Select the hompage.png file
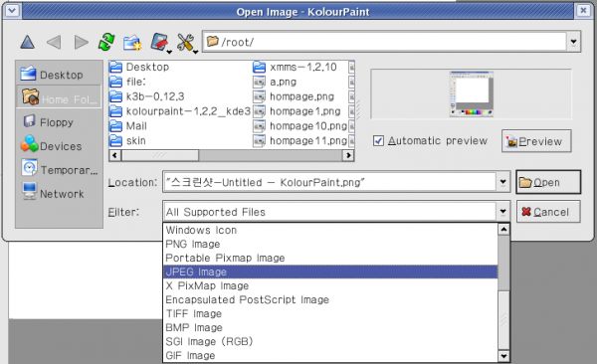Screen dimensions: 597x364 click(x=294, y=96)
